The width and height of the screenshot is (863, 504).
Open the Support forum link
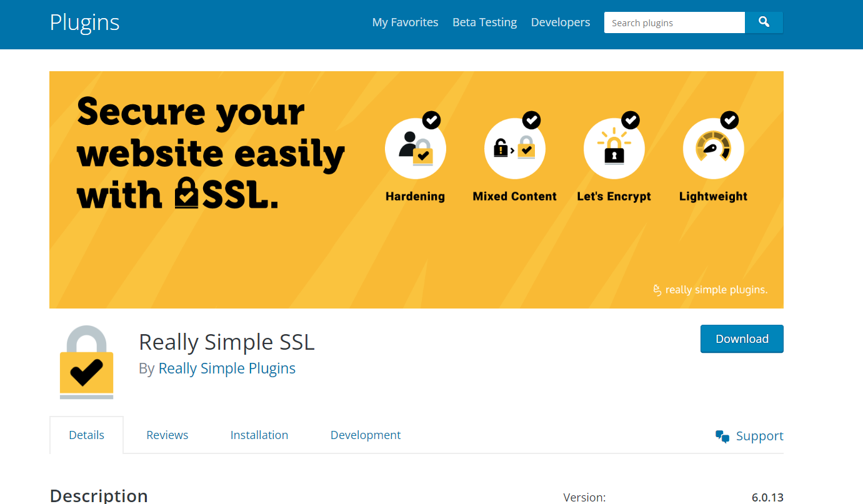click(x=759, y=436)
